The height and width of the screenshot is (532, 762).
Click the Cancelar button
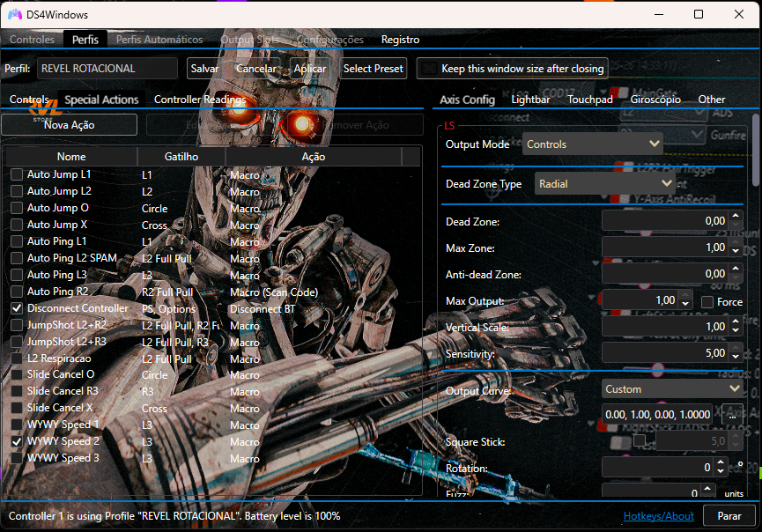point(256,69)
